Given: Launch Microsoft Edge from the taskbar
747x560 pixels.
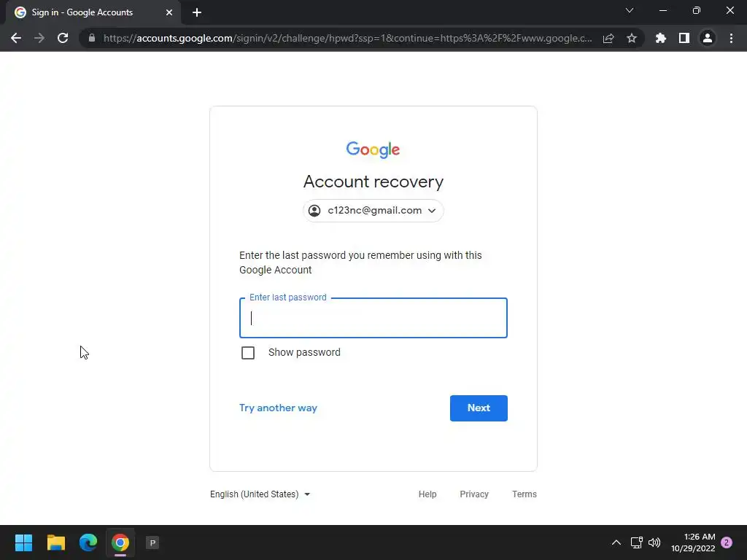Looking at the screenshot, I should tap(88, 542).
